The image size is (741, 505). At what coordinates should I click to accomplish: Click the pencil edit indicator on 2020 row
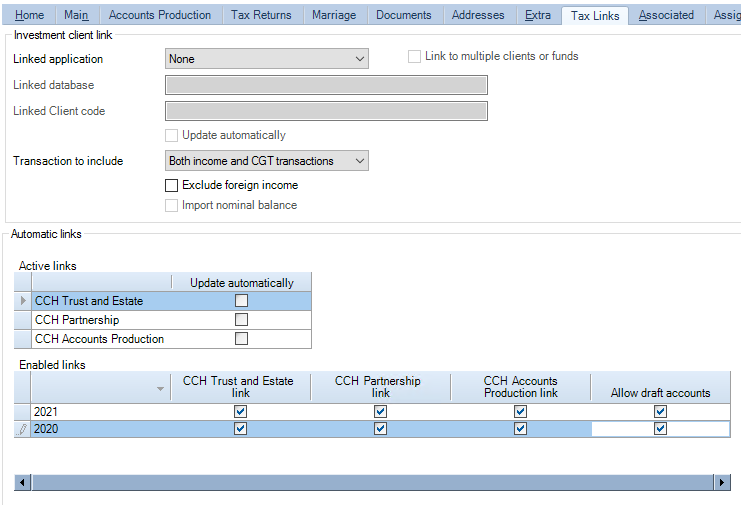tap(22, 429)
